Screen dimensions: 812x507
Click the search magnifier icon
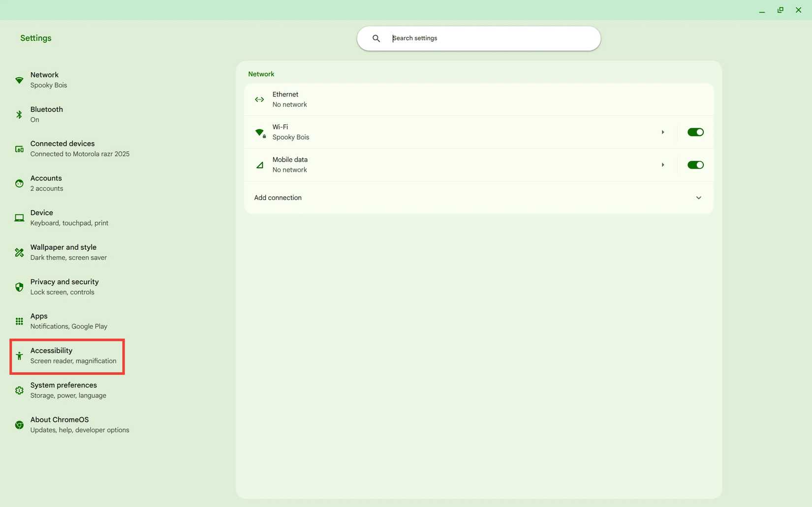pyautogui.click(x=376, y=38)
